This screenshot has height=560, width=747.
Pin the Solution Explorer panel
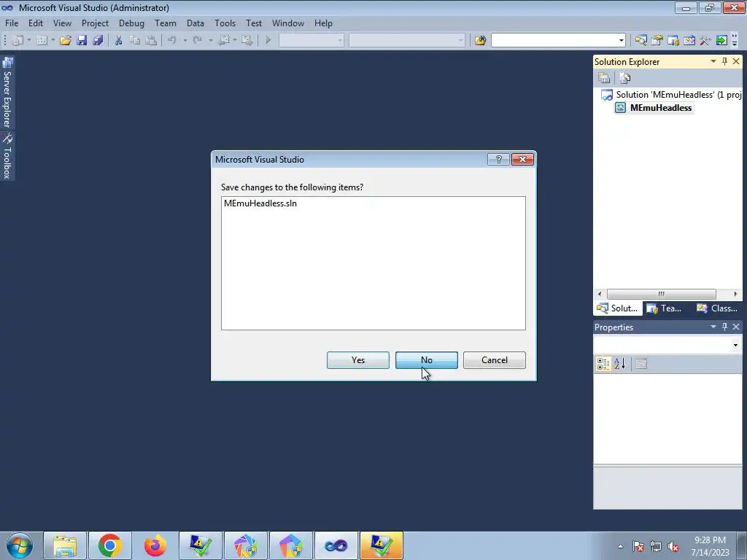click(724, 61)
